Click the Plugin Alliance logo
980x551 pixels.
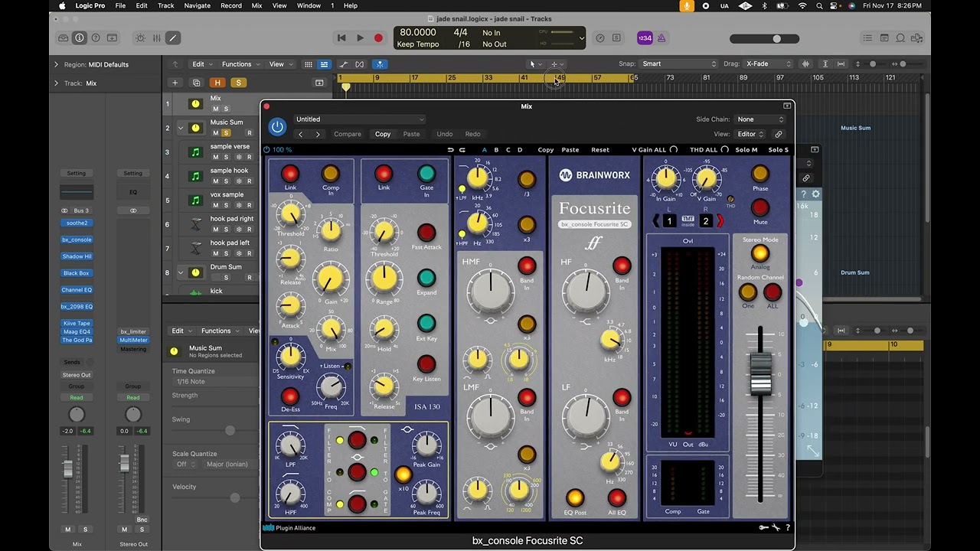(289, 528)
